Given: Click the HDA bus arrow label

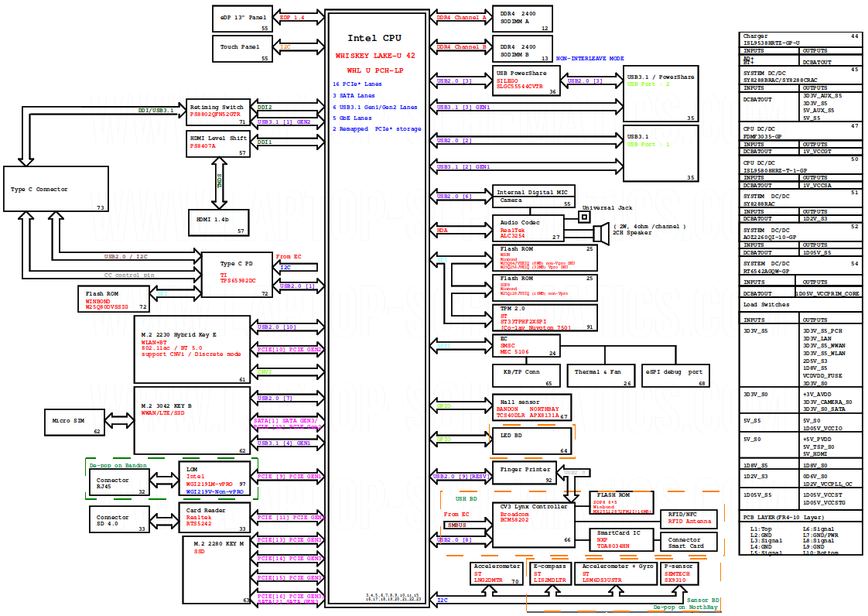Looking at the screenshot, I should 443,231.
